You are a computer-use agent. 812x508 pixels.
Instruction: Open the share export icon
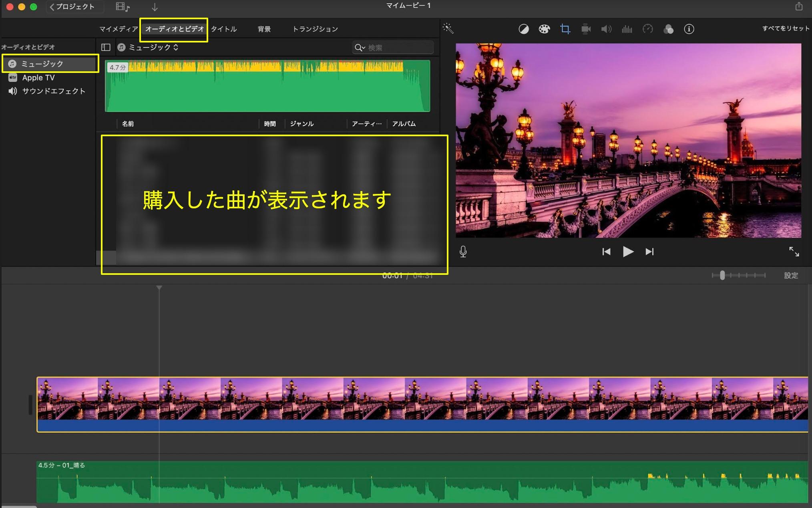pyautogui.click(x=799, y=6)
